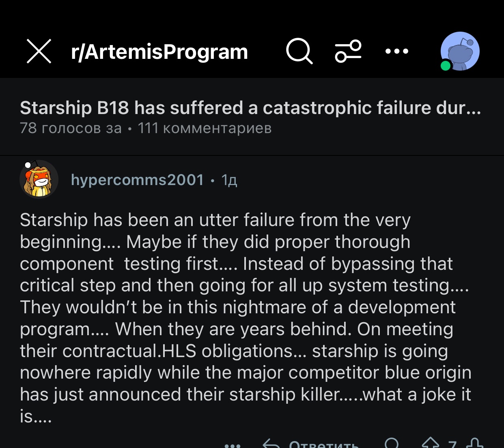The width and height of the screenshot is (504, 448).
Task: Tap the green online status dot
Action: pos(446,66)
